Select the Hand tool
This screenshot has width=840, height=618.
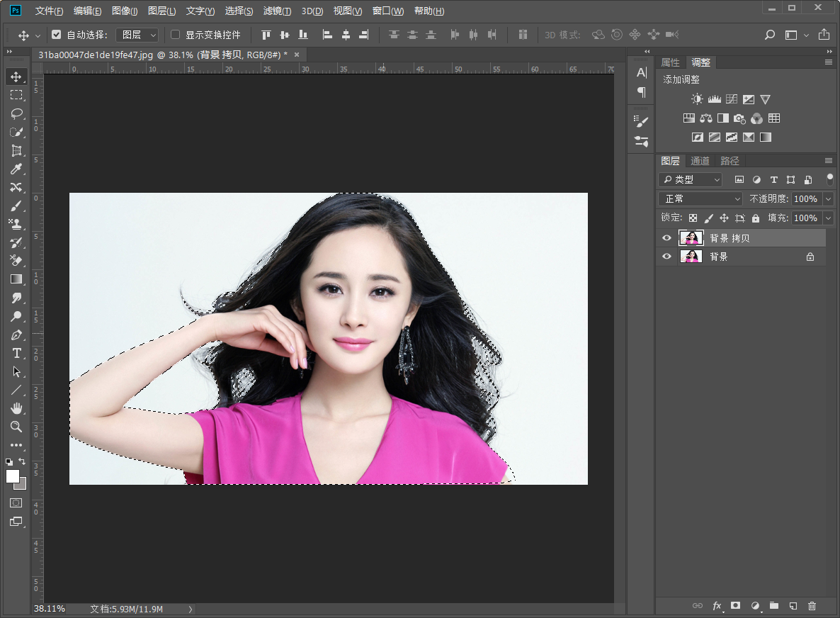(x=16, y=408)
